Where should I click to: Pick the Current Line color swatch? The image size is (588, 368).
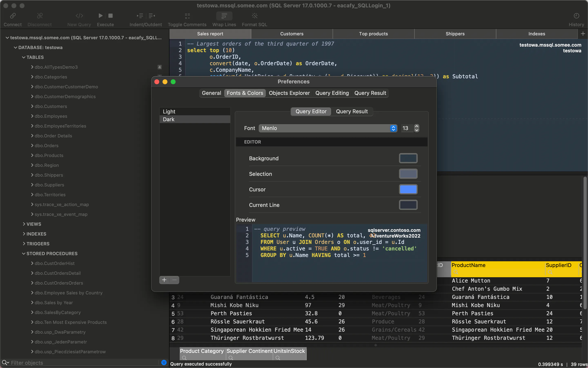408,205
